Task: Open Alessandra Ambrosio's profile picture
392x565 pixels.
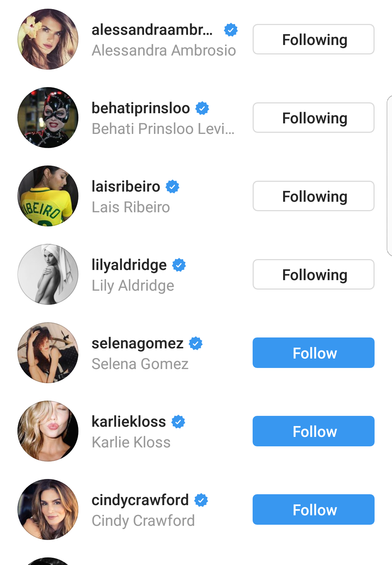Action: pyautogui.click(x=48, y=39)
